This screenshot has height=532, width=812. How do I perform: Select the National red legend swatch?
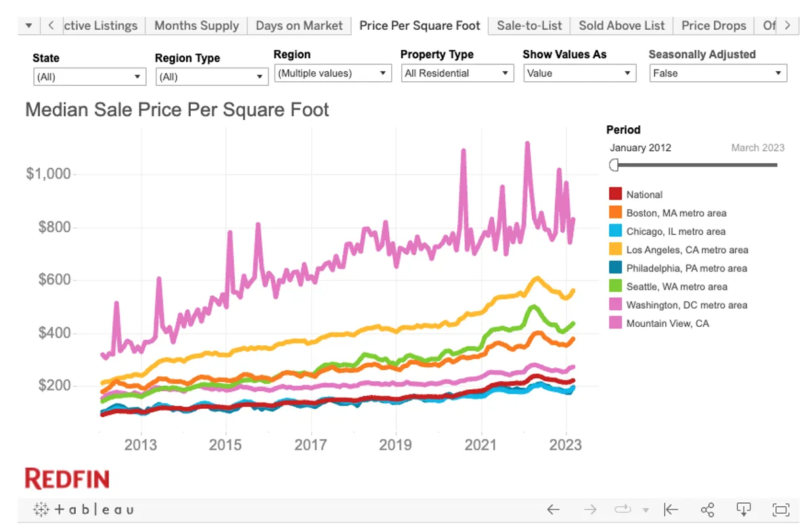tap(615, 194)
